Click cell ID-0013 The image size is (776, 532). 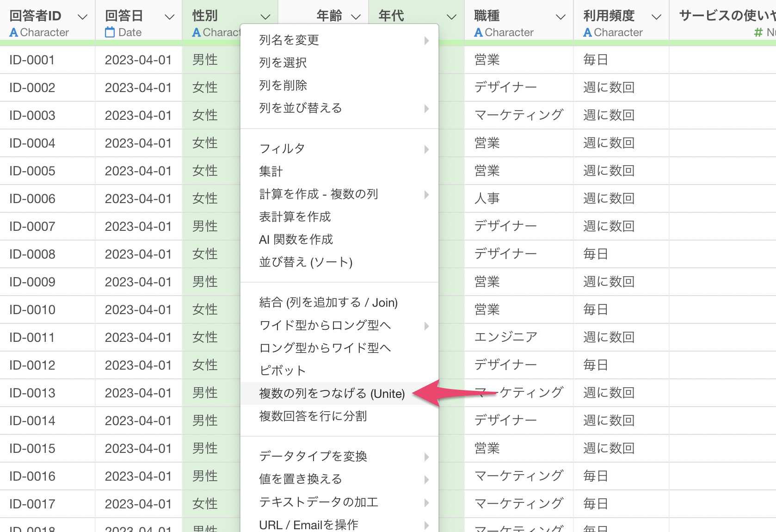coord(47,393)
